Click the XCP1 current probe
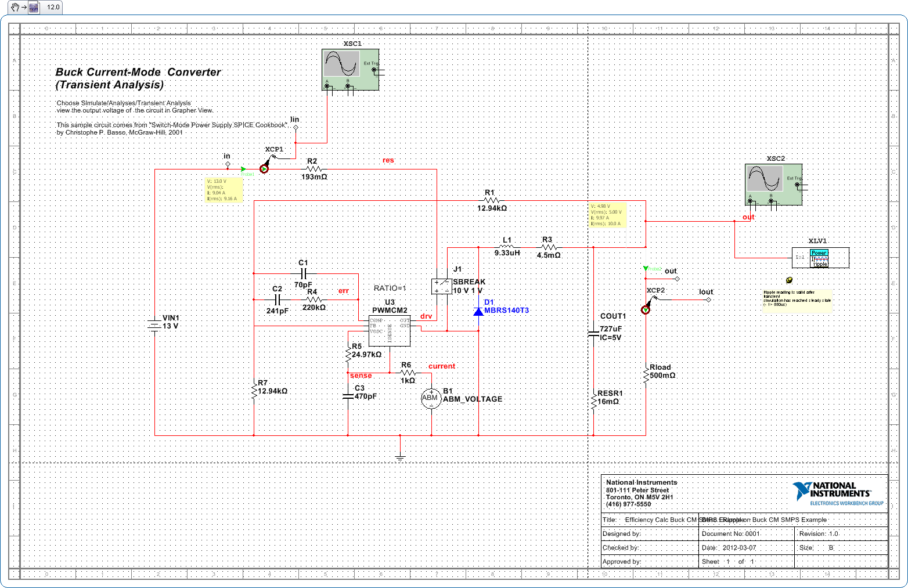This screenshot has height=588, width=908. tap(264, 169)
